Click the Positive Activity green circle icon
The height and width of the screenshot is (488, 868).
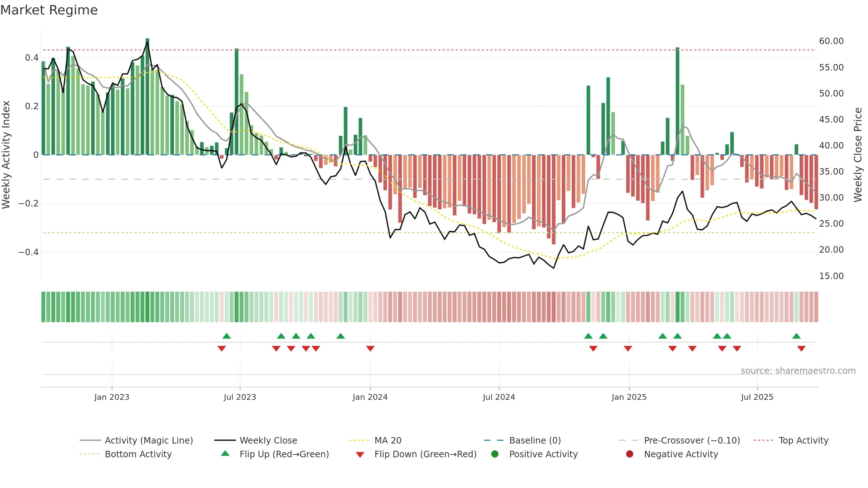point(495,454)
